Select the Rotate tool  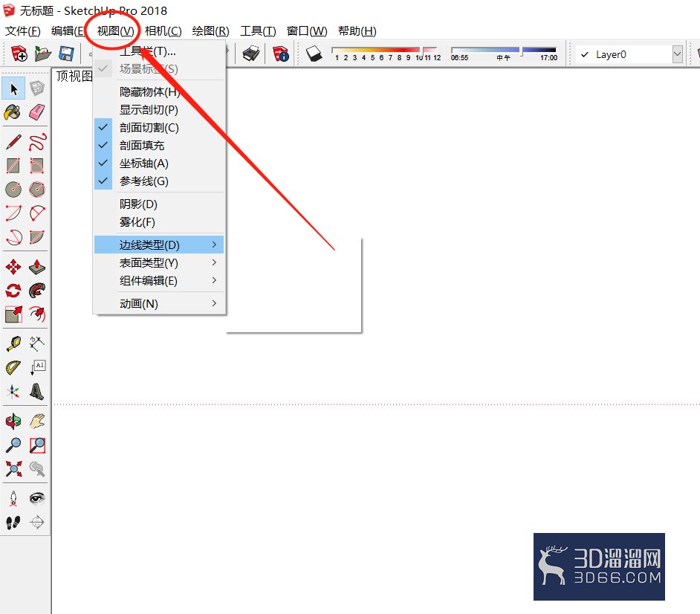[x=13, y=291]
